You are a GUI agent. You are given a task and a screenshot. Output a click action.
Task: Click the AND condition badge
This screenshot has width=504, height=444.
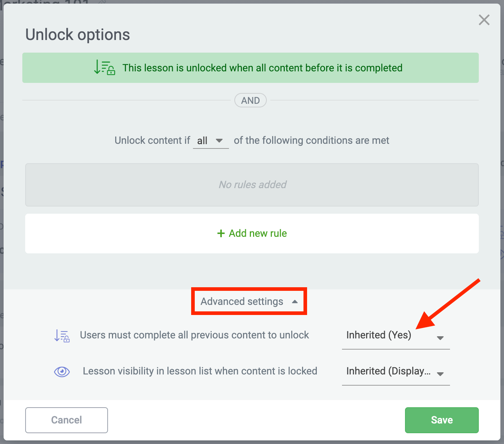pos(251,101)
